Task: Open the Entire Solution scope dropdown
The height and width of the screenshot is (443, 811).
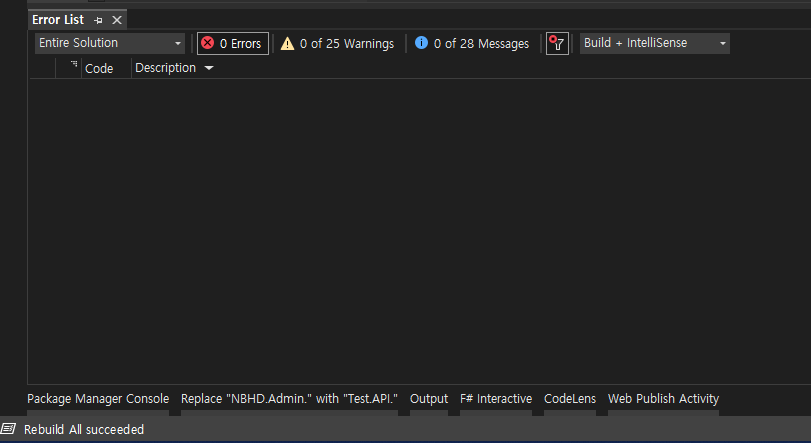Action: 110,43
